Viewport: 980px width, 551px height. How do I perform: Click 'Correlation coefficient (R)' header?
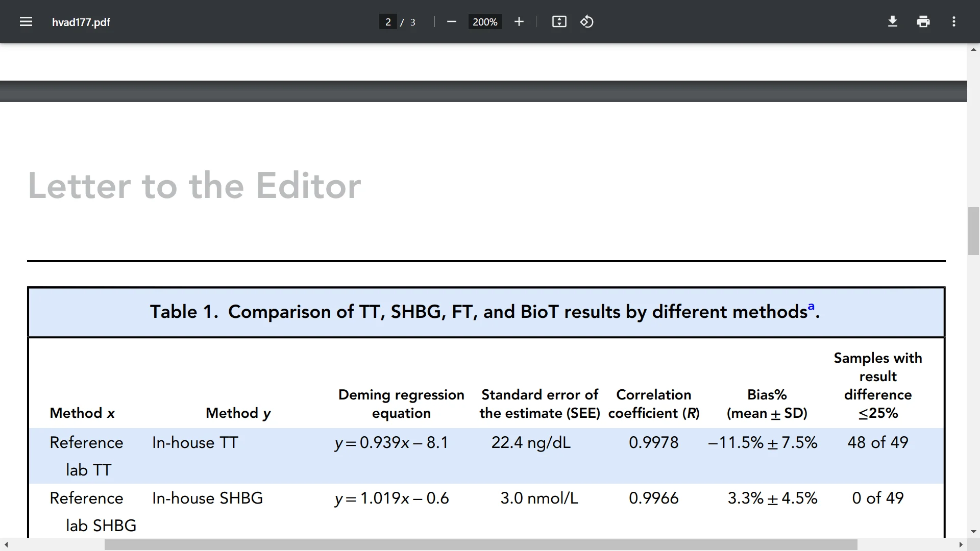coord(654,404)
